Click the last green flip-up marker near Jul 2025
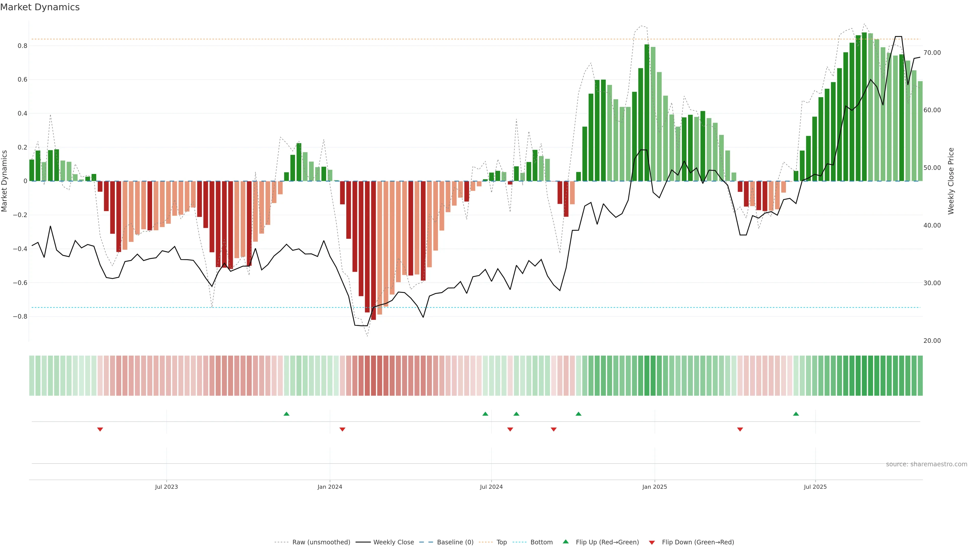This screenshot has width=980, height=551. point(796,414)
